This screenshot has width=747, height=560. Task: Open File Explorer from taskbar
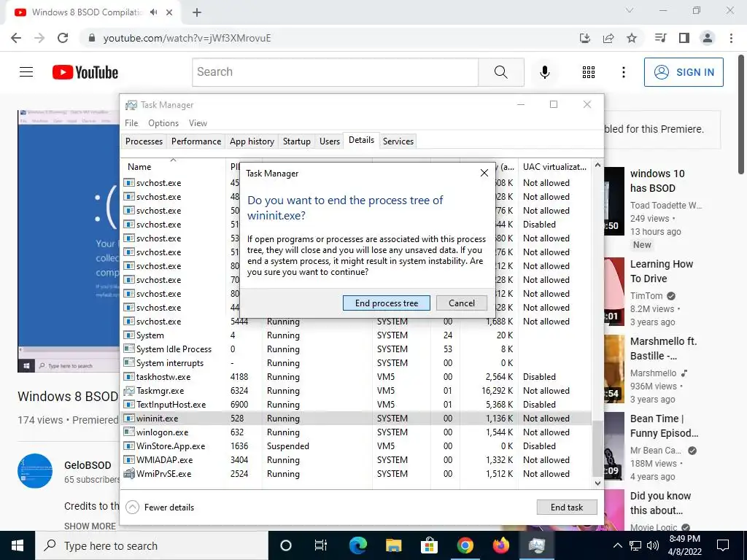(393, 545)
